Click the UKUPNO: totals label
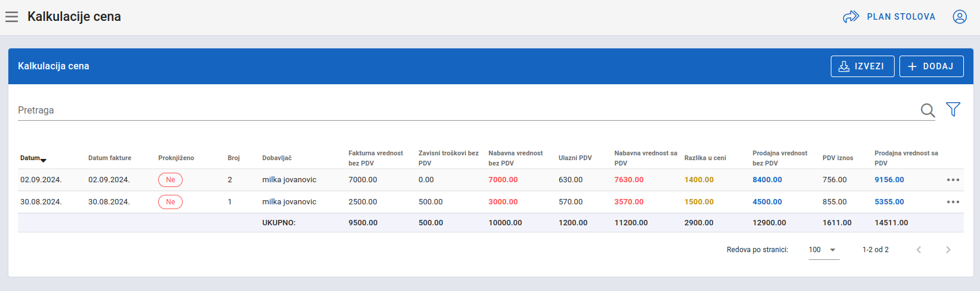The image size is (980, 291). pos(279,223)
